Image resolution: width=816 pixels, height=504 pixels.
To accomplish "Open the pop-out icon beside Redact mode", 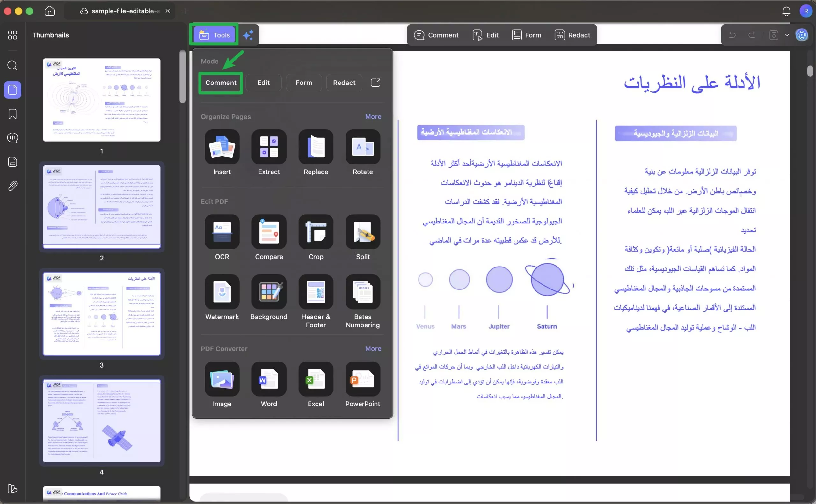I will [375, 83].
